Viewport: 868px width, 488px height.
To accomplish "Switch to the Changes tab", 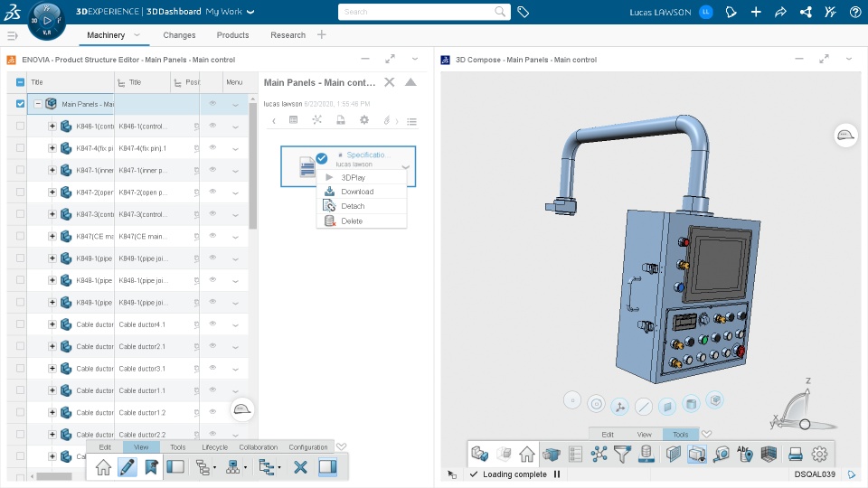I will [179, 35].
